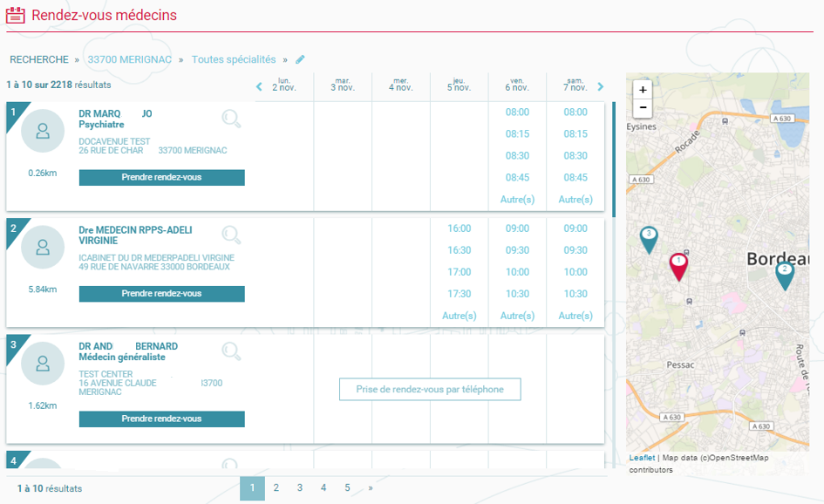824x504 pixels.
Task: Go to results page 2
Action: pos(276,488)
